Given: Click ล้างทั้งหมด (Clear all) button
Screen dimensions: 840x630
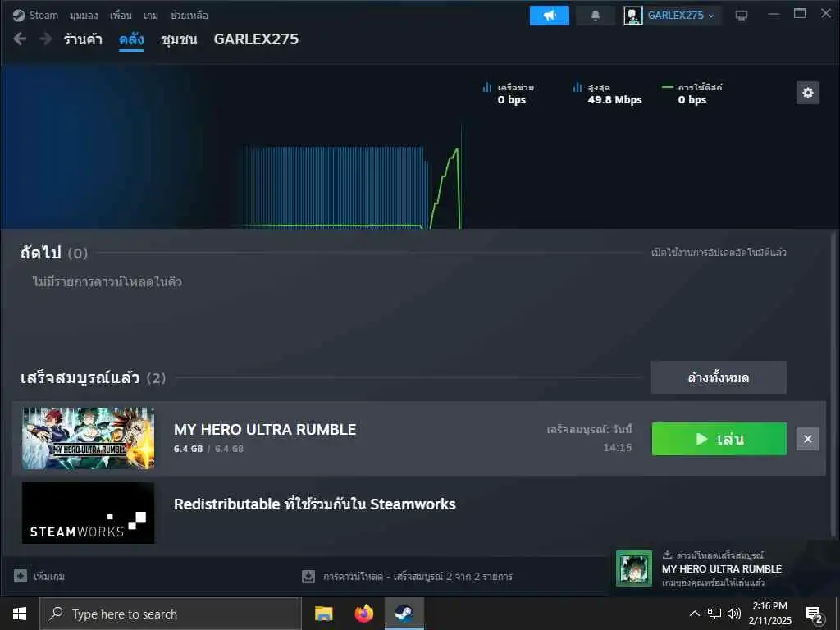Looking at the screenshot, I should point(719,377).
